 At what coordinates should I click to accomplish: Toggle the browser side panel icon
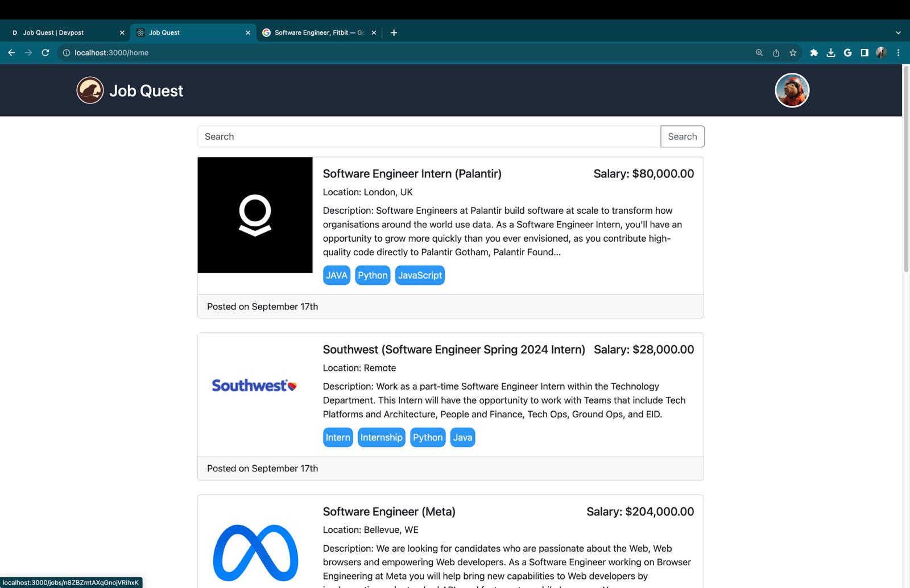click(x=864, y=53)
